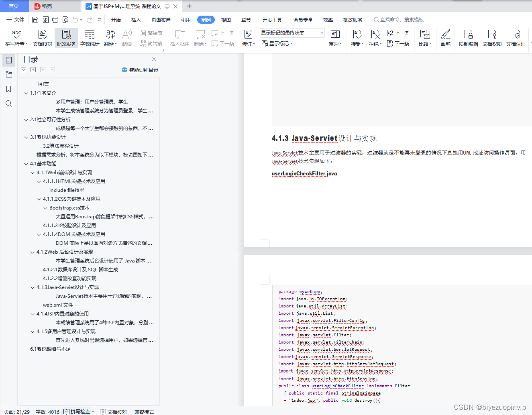Toggle 文档校对 in status bar
The height and width of the screenshot is (415, 532).
(x=114, y=412)
